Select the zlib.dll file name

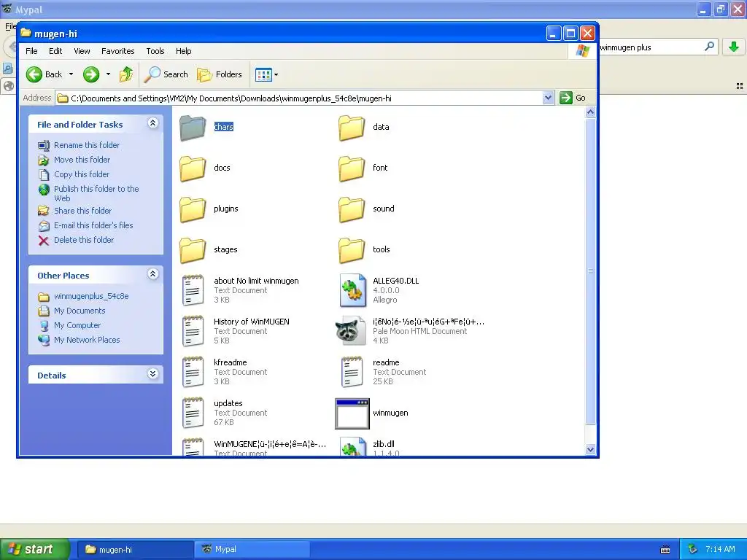tap(384, 444)
